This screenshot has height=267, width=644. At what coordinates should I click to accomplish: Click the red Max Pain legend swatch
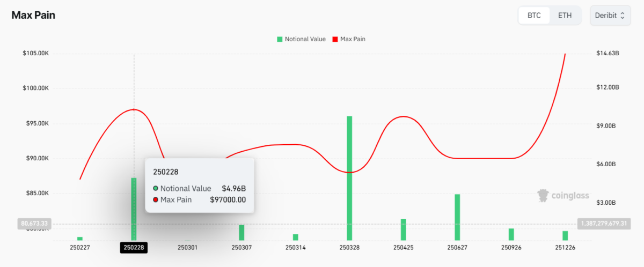tap(335, 39)
